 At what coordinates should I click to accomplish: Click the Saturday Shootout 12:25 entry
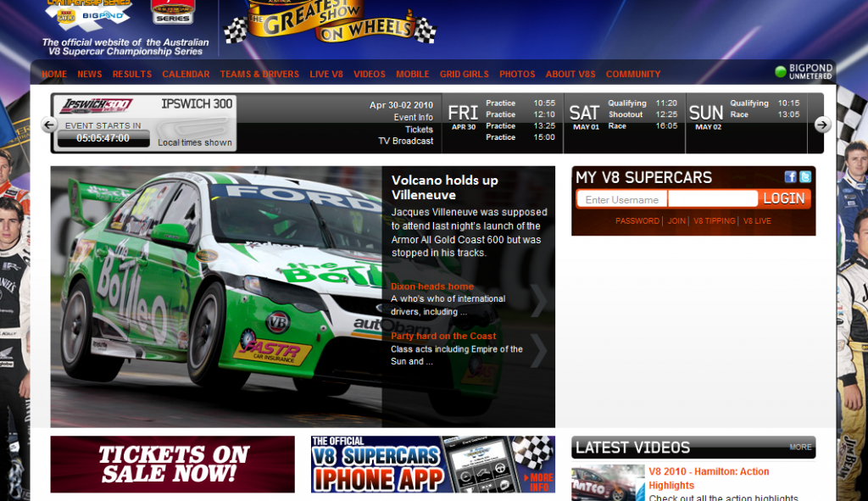coord(643,114)
